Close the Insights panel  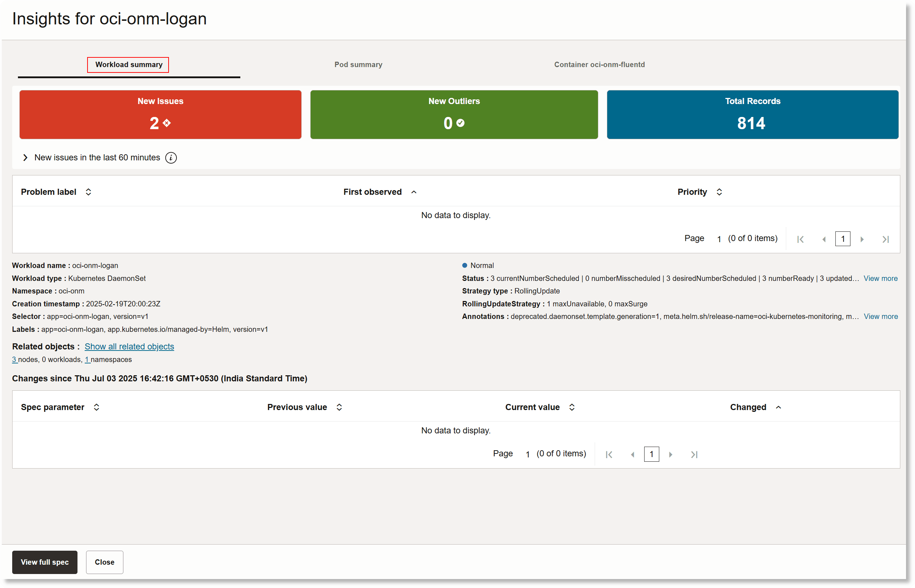coord(104,562)
